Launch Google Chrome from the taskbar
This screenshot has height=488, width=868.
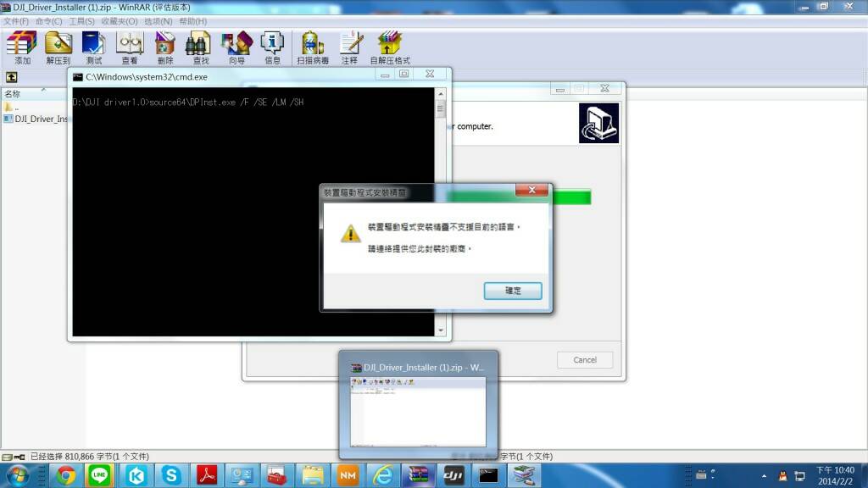(x=65, y=475)
